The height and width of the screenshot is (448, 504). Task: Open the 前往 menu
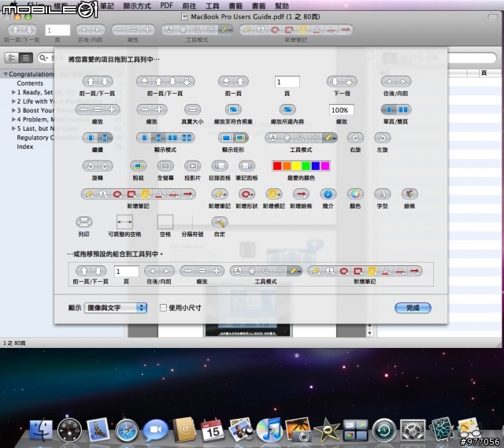click(189, 6)
